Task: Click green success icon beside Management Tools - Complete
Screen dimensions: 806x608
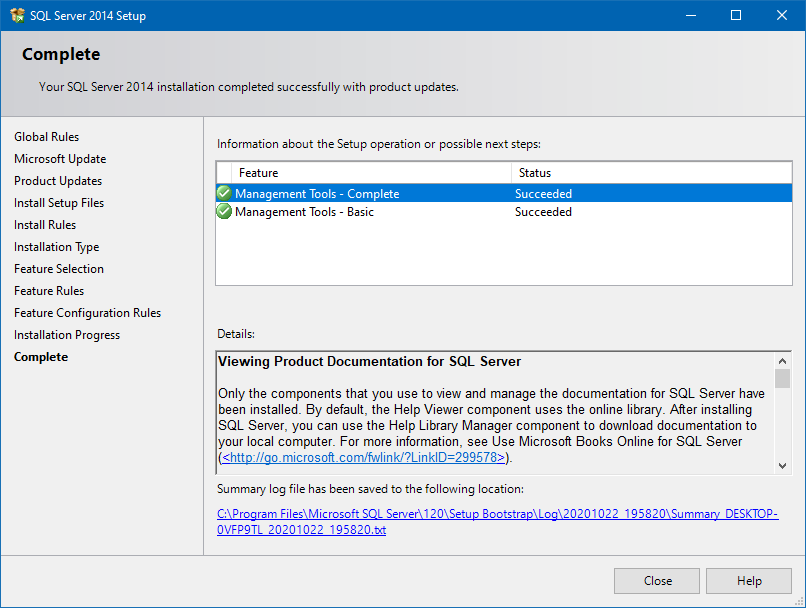Action: point(224,194)
